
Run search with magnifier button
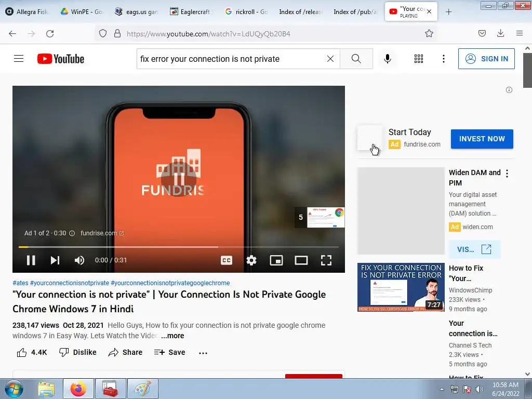click(x=356, y=59)
